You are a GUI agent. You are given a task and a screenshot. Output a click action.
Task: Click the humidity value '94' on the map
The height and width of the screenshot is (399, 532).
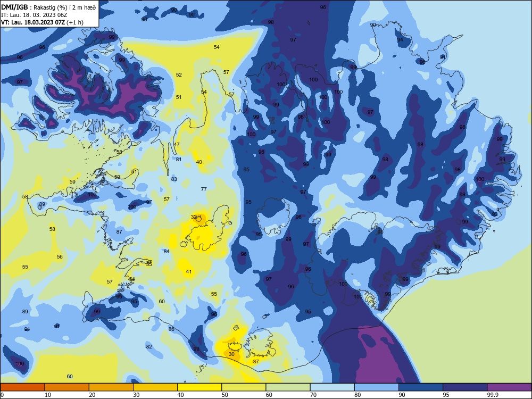pyautogui.click(x=400, y=40)
